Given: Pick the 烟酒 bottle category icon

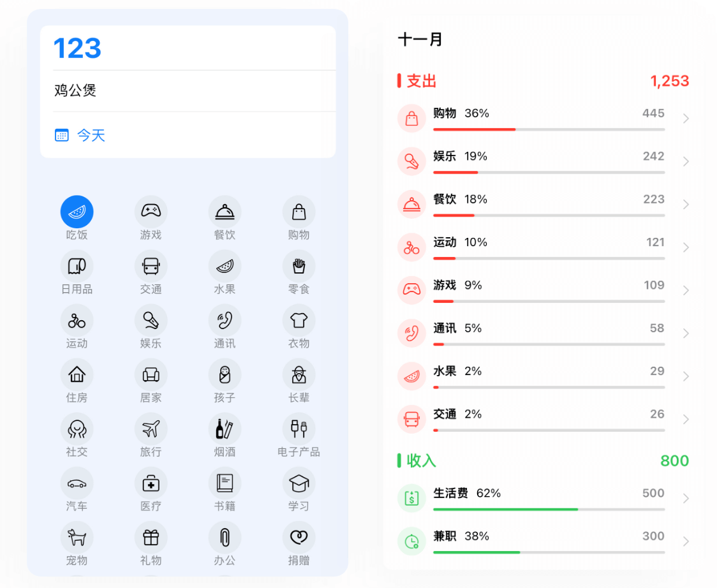Looking at the screenshot, I should tap(225, 429).
